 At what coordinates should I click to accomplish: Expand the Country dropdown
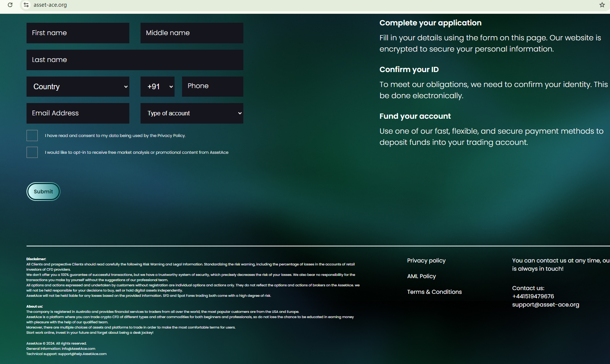[78, 87]
